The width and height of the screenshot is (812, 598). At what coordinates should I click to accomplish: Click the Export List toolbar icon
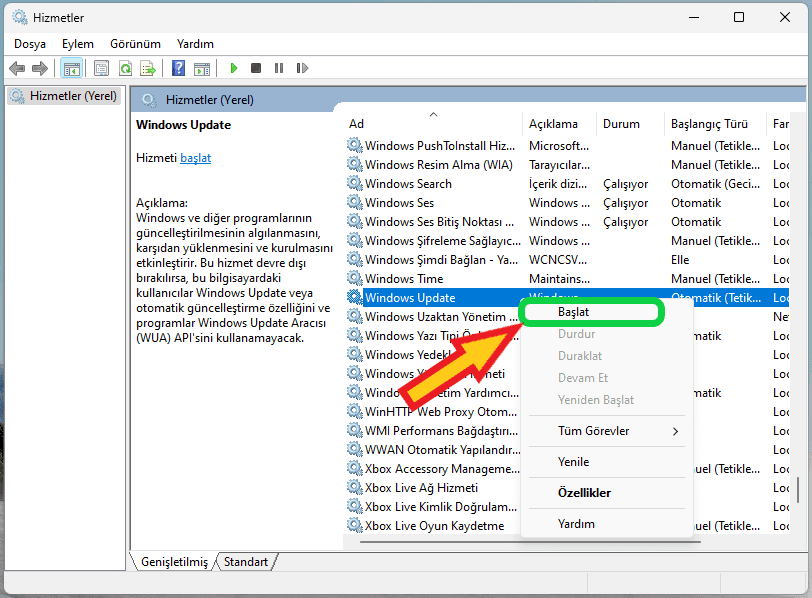(148, 68)
